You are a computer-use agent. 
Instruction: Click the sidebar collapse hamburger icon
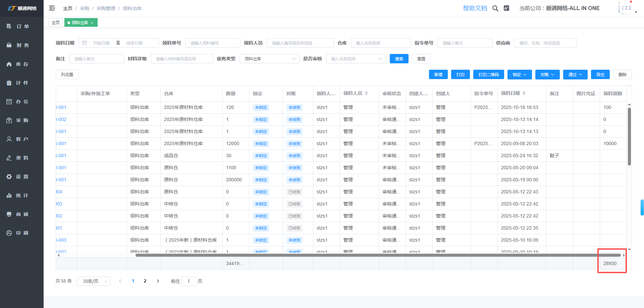(52, 8)
